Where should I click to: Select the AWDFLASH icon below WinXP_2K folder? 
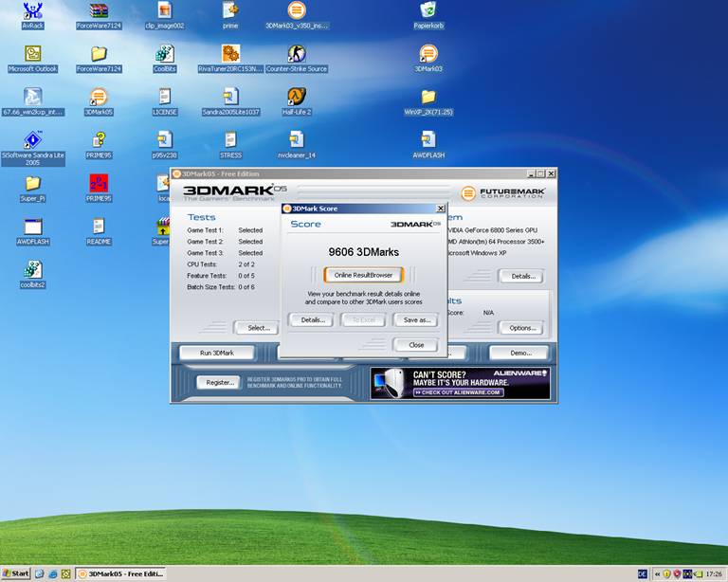click(x=428, y=145)
